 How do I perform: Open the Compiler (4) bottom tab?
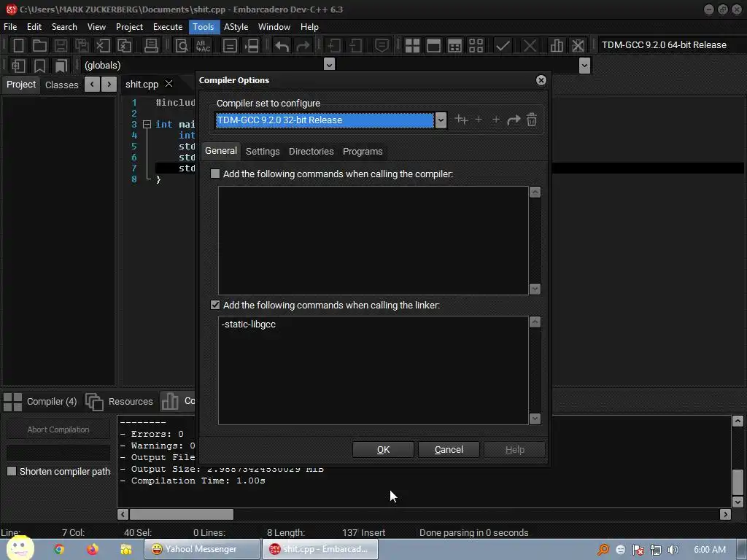point(41,402)
